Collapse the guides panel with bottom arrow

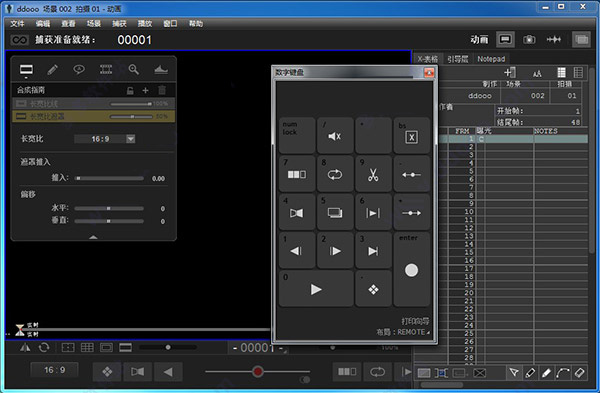[x=93, y=237]
